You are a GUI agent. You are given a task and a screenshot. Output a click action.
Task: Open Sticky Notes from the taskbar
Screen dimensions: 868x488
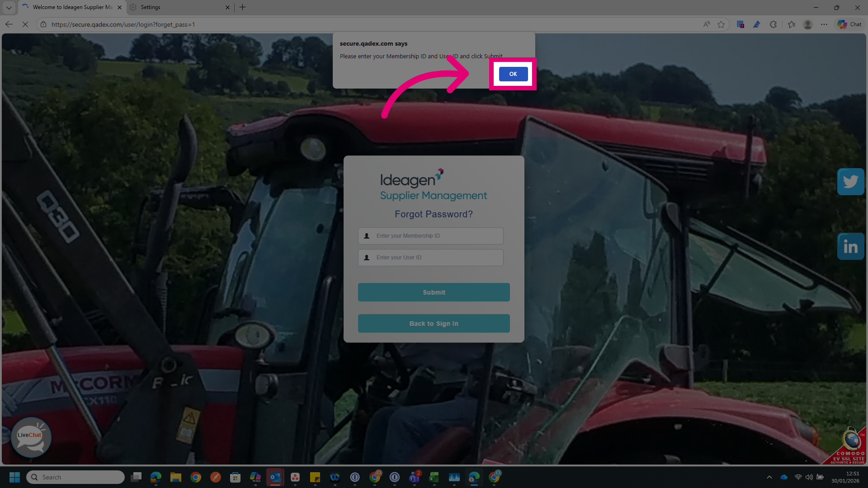pyautogui.click(x=315, y=477)
